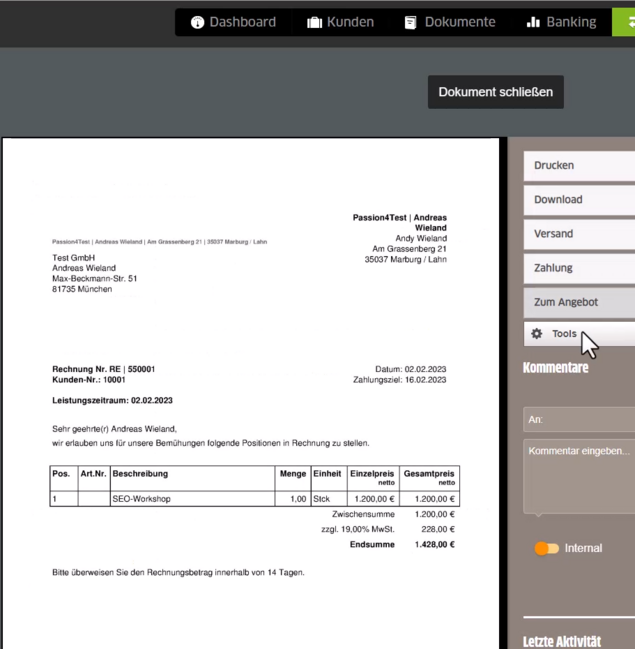Click the Letzte Aktivität heading

tap(562, 642)
